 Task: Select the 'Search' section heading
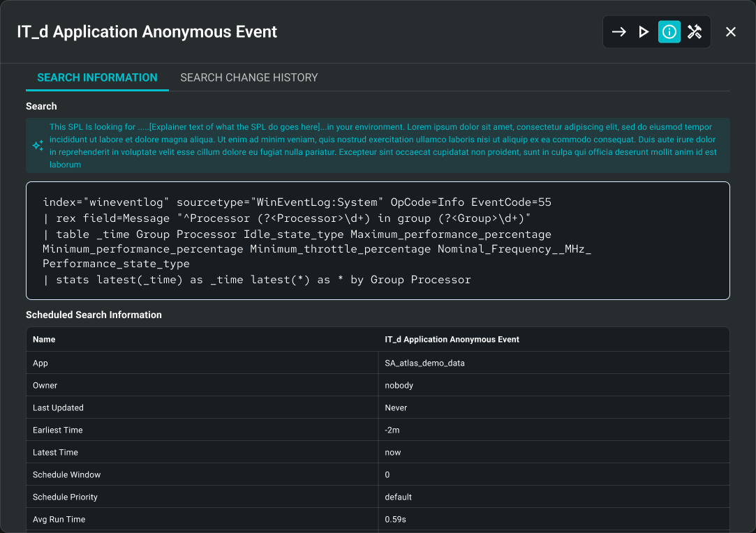pos(41,106)
